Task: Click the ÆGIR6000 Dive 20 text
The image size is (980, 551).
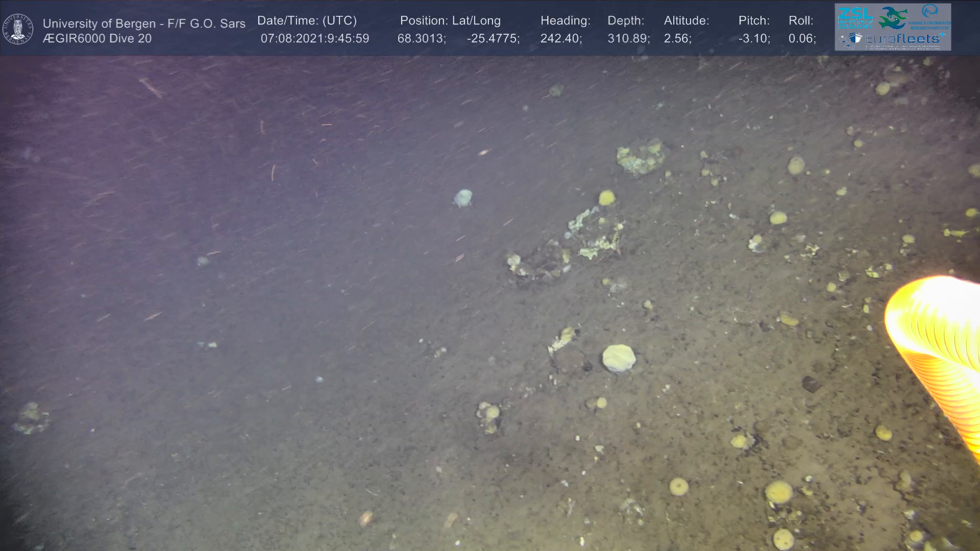Action: click(x=97, y=39)
